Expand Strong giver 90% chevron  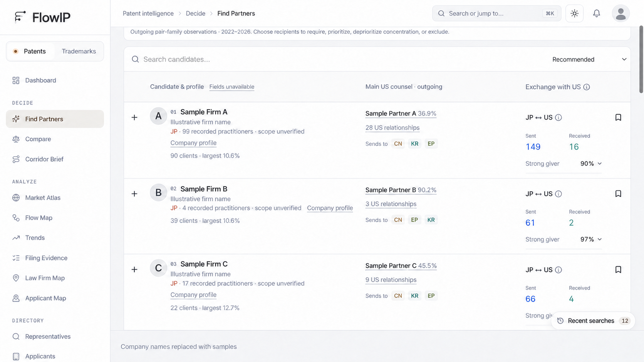[x=599, y=163]
